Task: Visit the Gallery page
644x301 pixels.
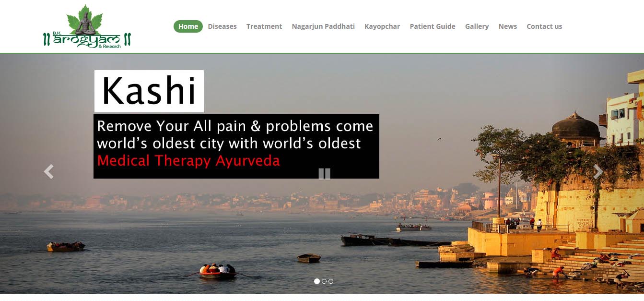Action: [x=477, y=26]
